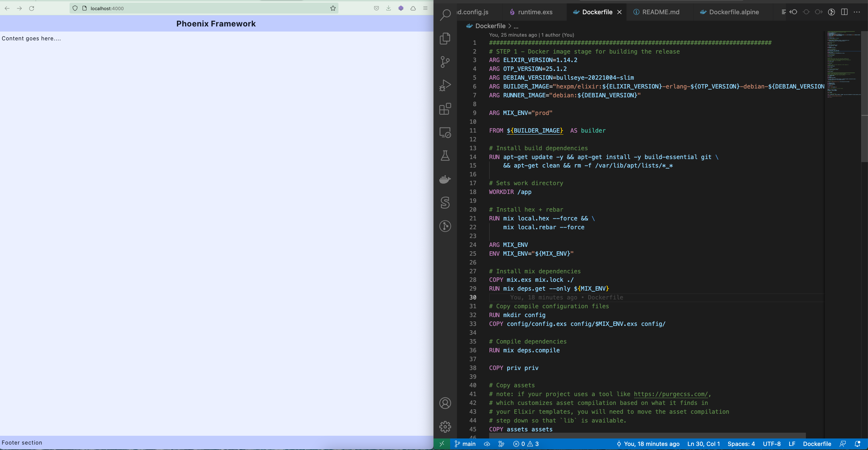Click line number 30 in the gutter

coord(473,297)
